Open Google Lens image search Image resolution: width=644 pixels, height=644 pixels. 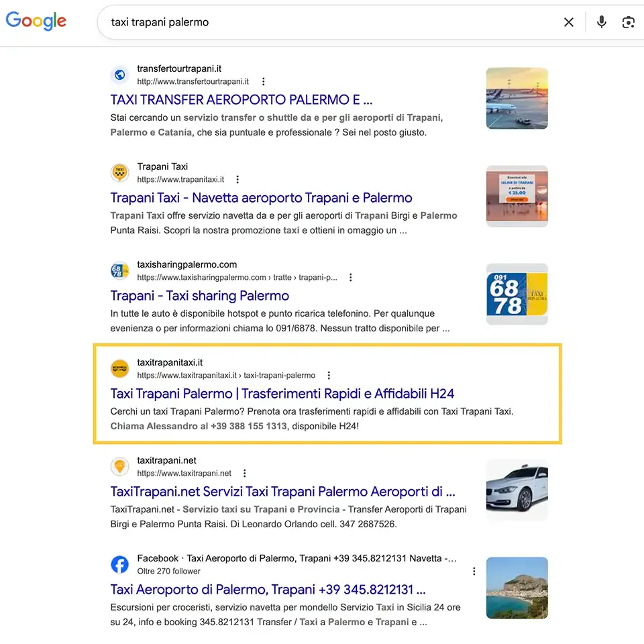click(629, 22)
